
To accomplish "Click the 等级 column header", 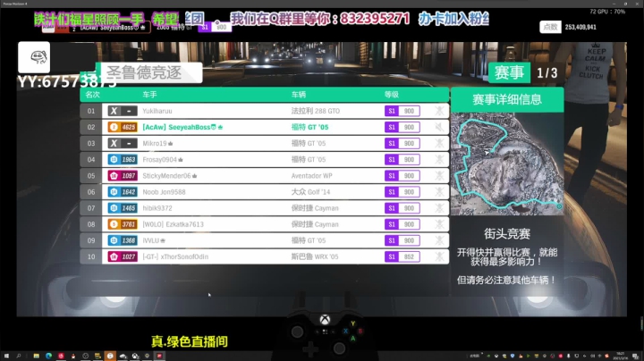I will pos(392,95).
